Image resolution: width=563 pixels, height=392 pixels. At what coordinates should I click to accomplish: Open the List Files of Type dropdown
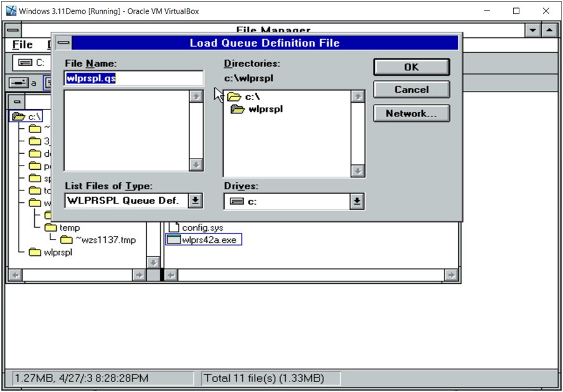196,200
